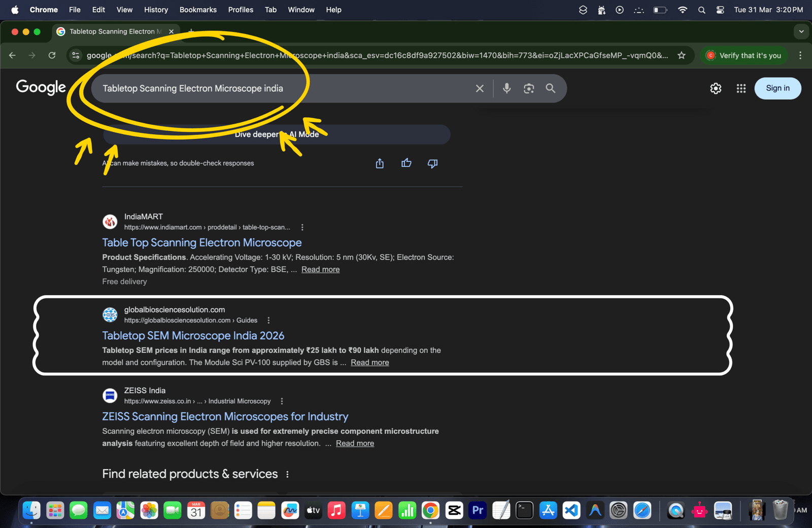Screen dimensions: 812x528
Task: Open the File menu
Action: (75, 10)
